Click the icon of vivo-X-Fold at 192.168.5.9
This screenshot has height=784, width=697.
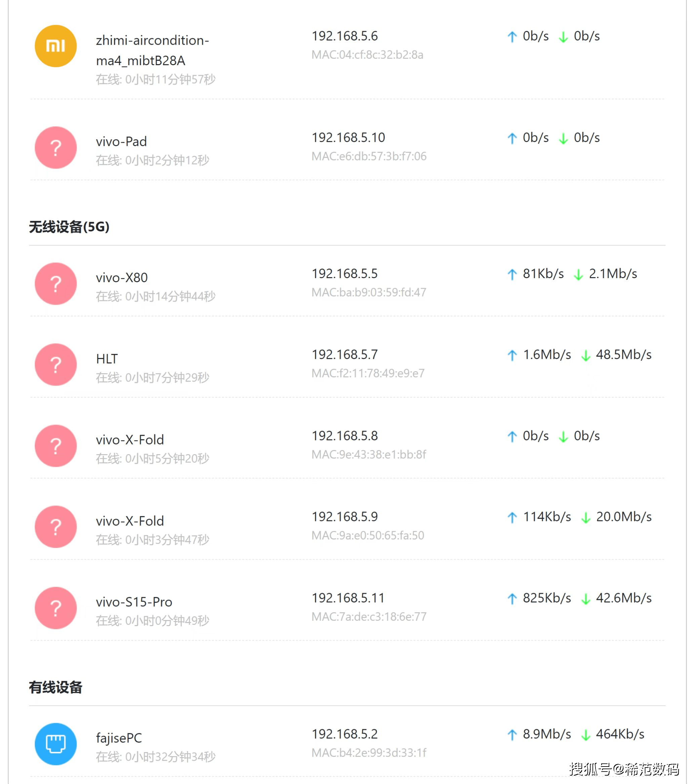pos(56,527)
